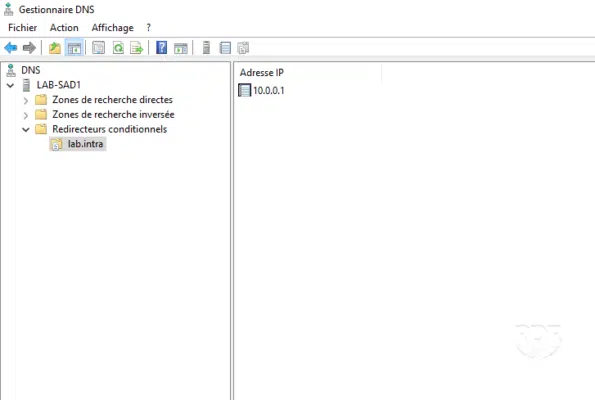Expand Zones de recherche directes
The height and width of the screenshot is (400, 595).
click(26, 101)
